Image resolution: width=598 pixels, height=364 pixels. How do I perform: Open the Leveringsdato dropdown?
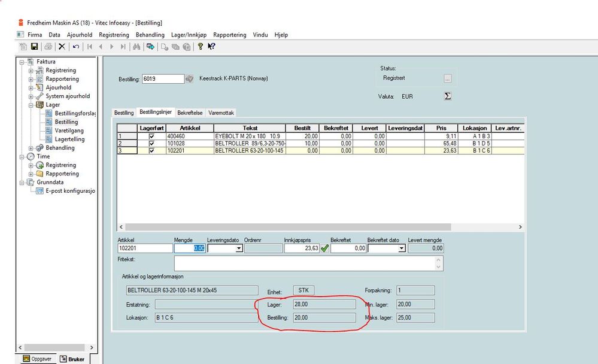coord(239,248)
